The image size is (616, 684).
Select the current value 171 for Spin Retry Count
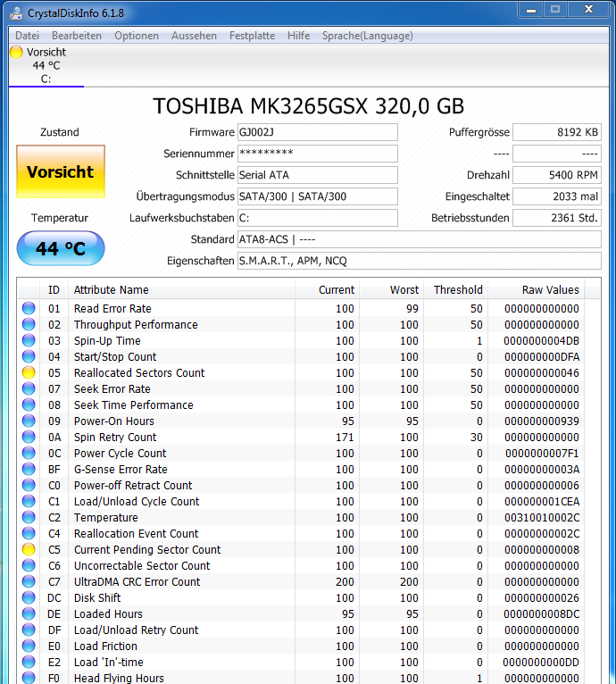345,437
